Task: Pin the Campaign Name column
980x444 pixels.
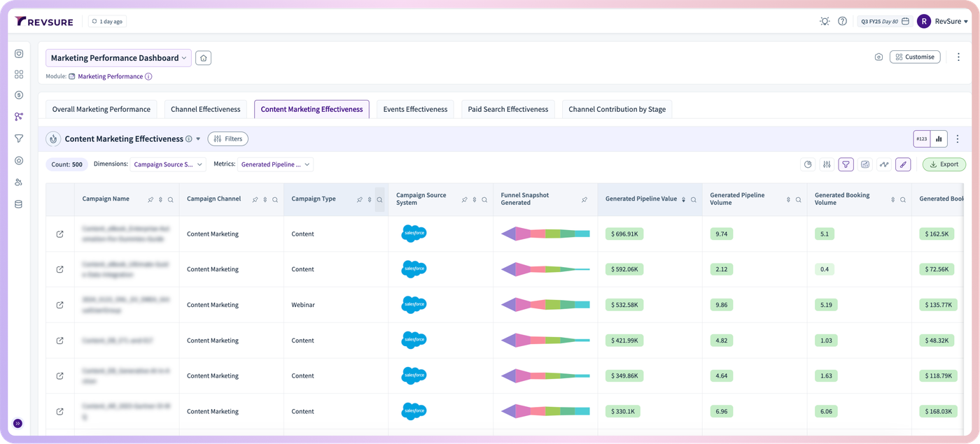Action: 150,200
